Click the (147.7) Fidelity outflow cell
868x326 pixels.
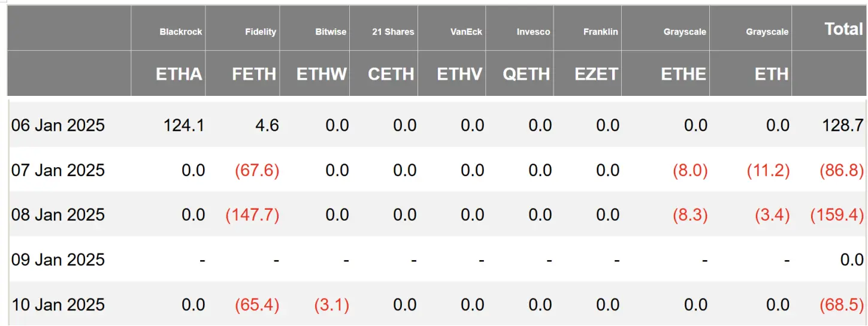[252, 215]
